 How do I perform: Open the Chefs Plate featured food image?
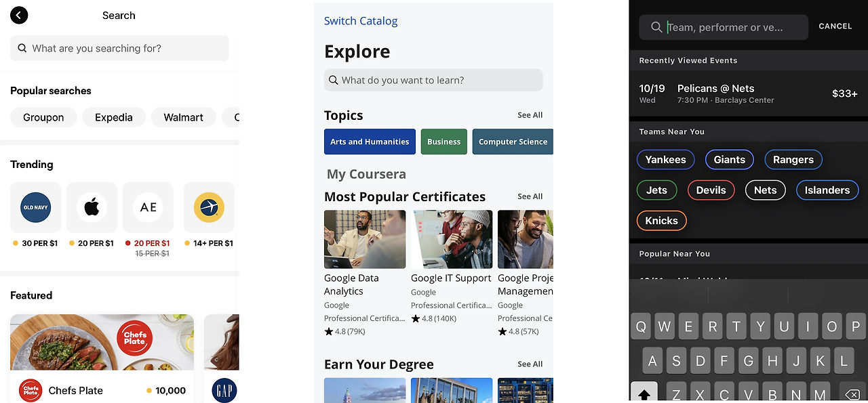[102, 343]
